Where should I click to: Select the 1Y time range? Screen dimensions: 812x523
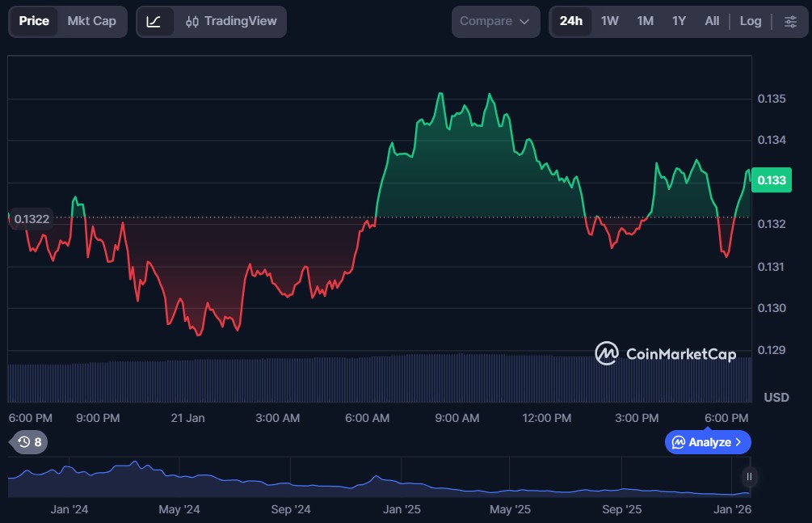(679, 22)
